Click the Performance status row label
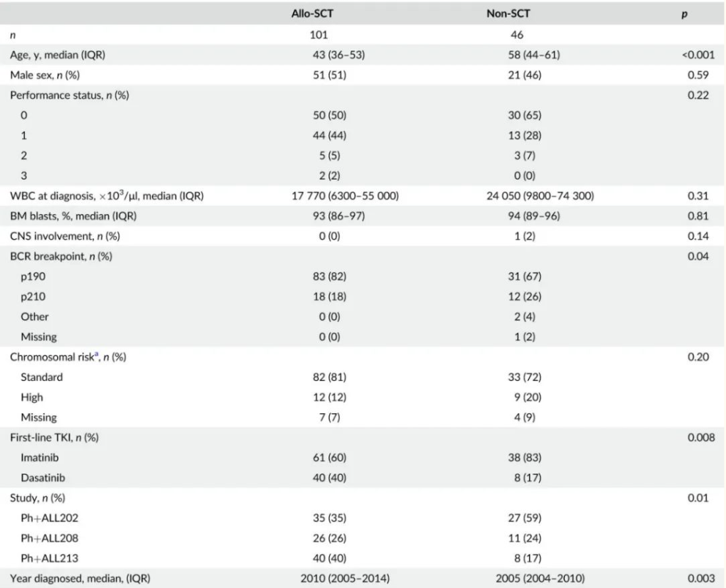The image size is (726, 588). pyautogui.click(x=70, y=95)
